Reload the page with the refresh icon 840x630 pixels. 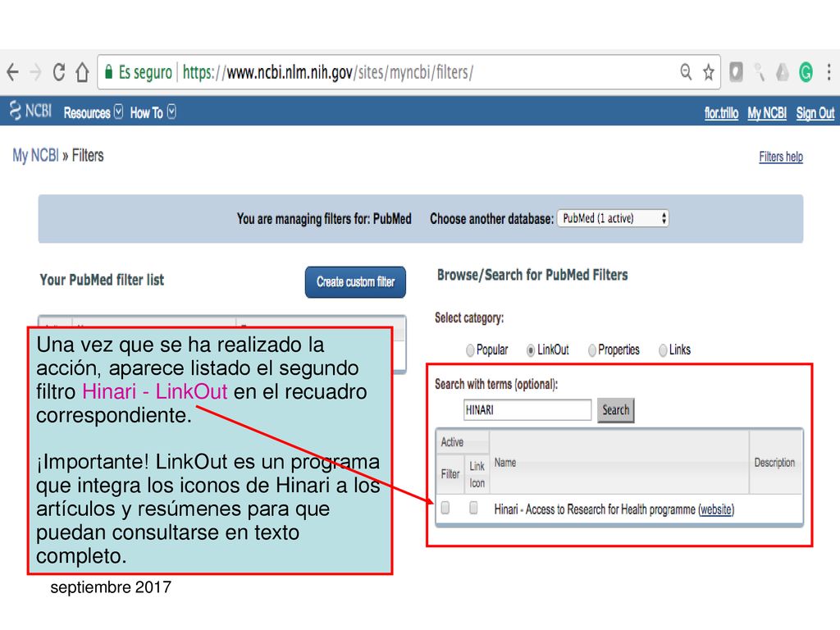[x=59, y=72]
